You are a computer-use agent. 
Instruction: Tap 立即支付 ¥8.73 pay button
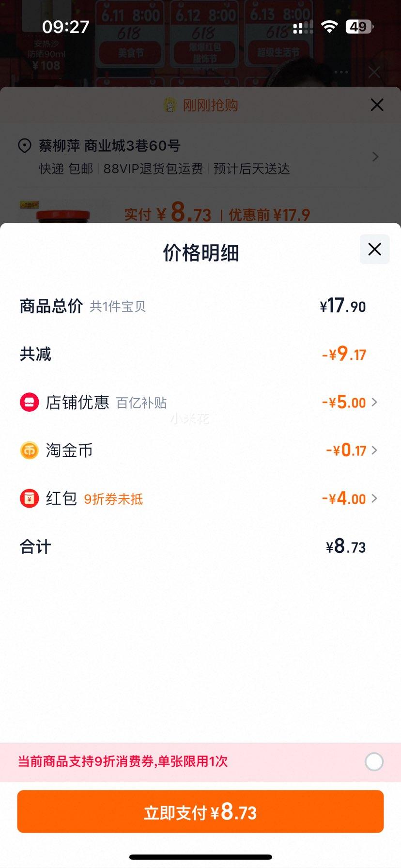tap(200, 811)
